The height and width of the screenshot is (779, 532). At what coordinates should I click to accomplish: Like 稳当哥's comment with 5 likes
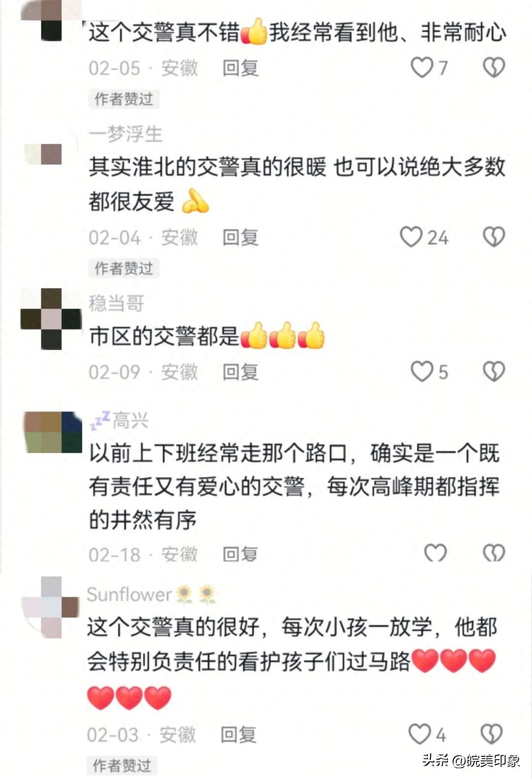pos(422,371)
